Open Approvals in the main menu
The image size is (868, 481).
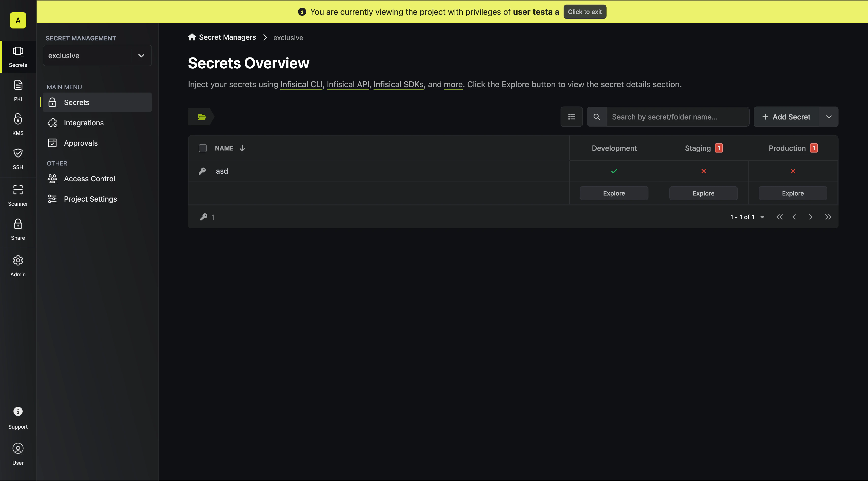tap(97, 143)
